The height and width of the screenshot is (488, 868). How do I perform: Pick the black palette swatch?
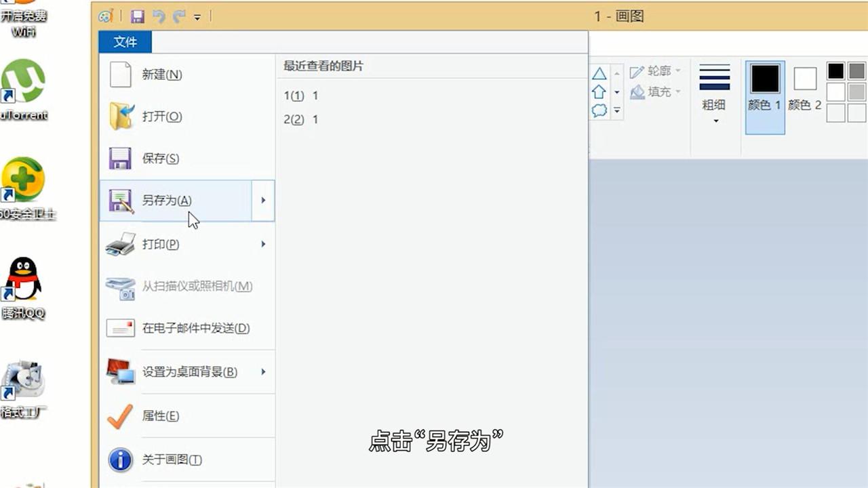[x=836, y=71]
